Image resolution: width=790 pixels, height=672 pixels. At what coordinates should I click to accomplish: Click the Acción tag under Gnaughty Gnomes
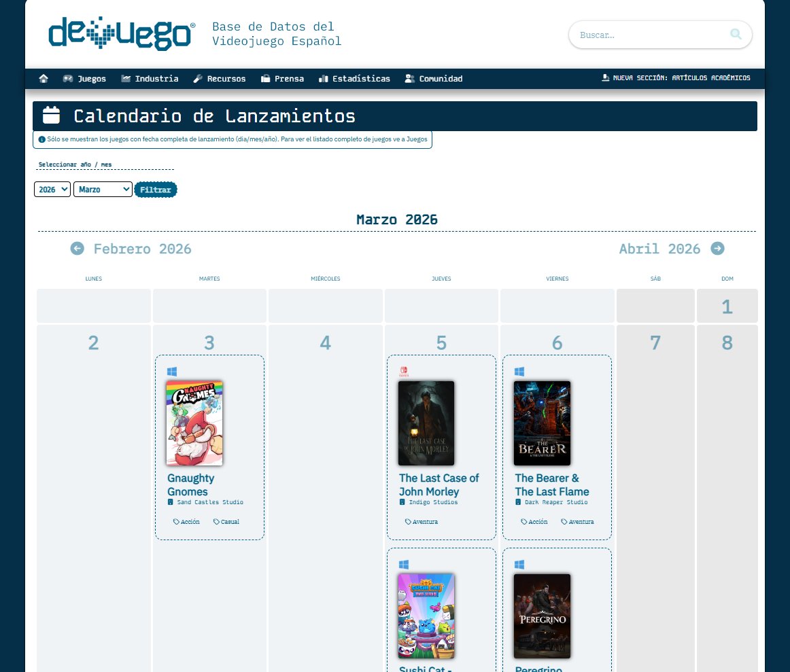point(186,522)
